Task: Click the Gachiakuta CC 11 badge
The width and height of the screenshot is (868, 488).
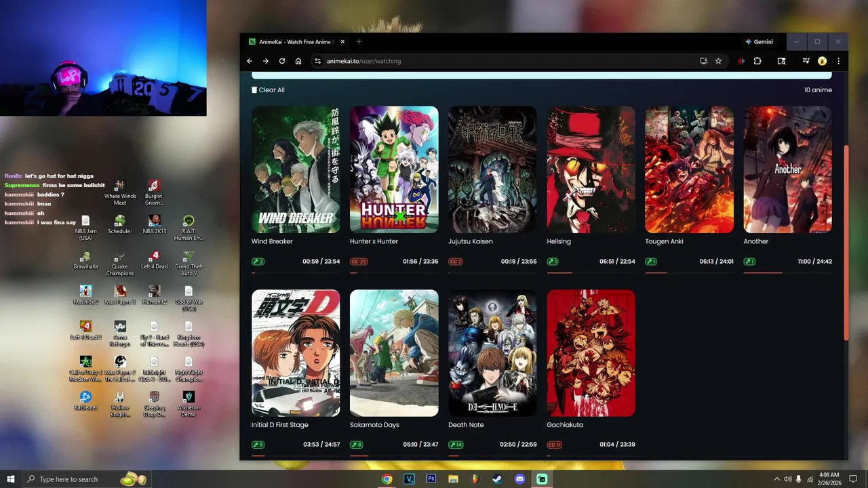Action: click(555, 445)
